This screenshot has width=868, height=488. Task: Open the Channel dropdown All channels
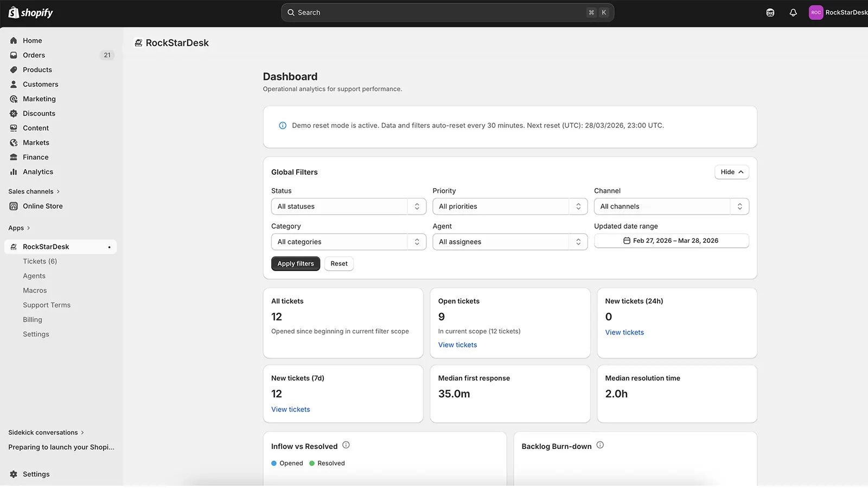(672, 207)
